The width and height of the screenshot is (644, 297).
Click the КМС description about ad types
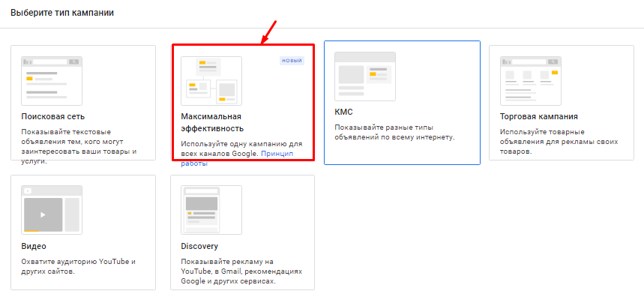click(x=394, y=132)
